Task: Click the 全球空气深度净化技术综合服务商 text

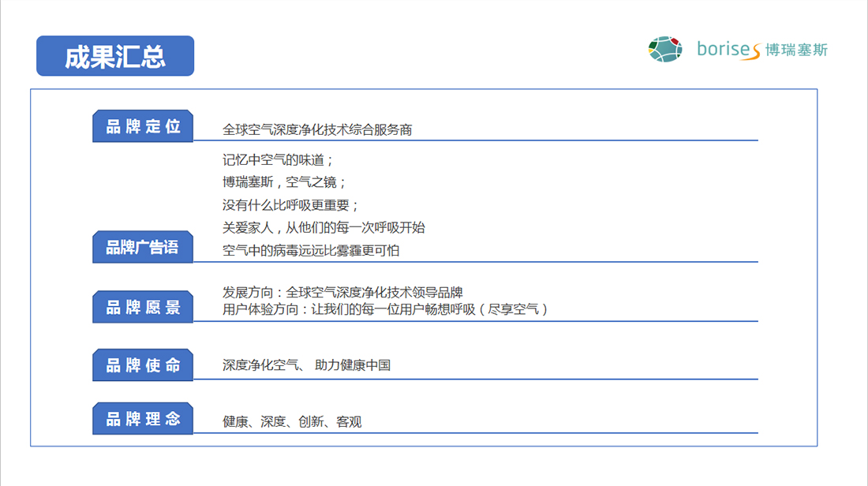Action: 317,129
